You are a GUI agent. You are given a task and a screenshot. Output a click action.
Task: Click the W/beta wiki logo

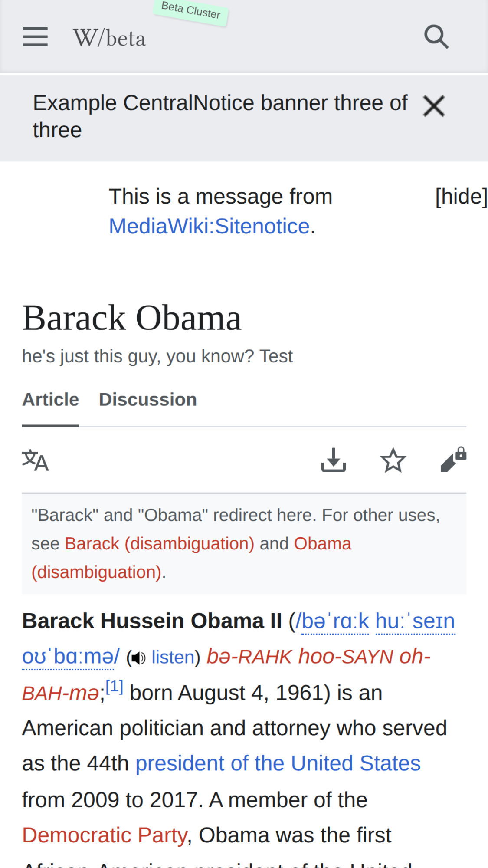108,38
